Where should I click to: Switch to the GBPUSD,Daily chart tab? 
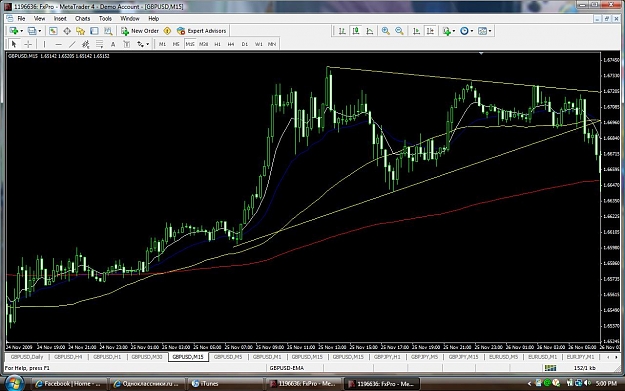[27, 357]
